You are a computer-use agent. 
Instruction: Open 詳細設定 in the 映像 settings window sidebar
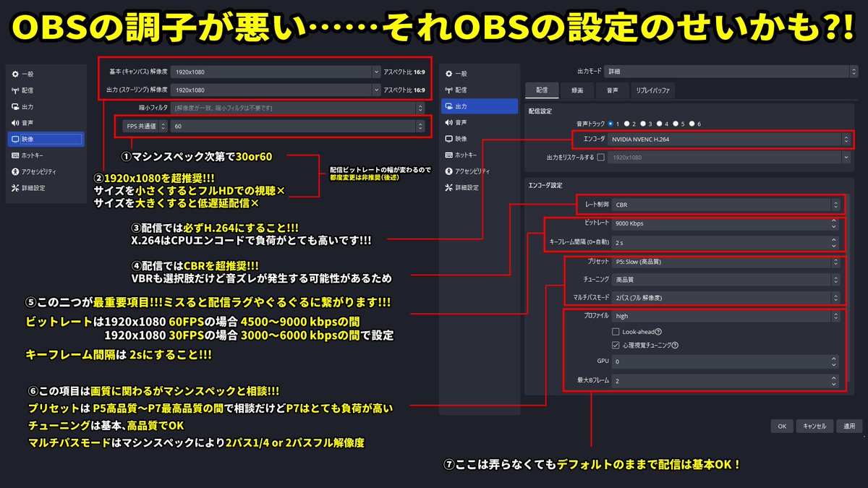pyautogui.click(x=45, y=188)
